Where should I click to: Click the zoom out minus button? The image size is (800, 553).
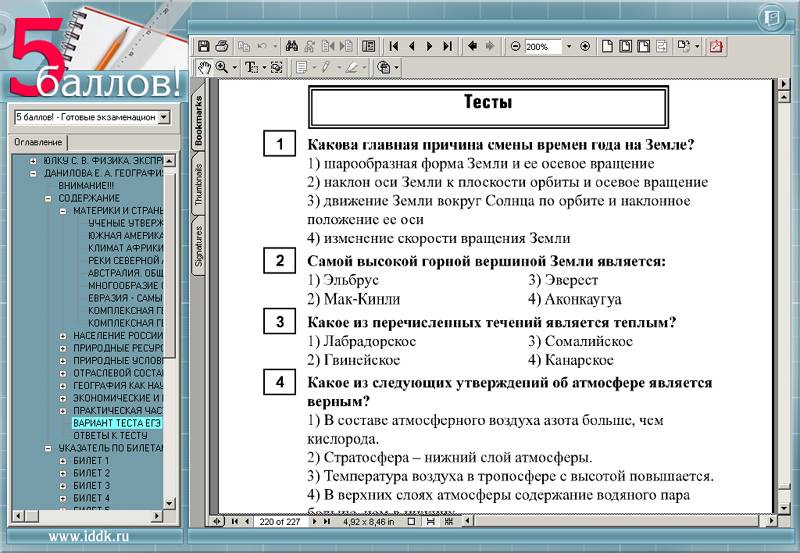[515, 46]
